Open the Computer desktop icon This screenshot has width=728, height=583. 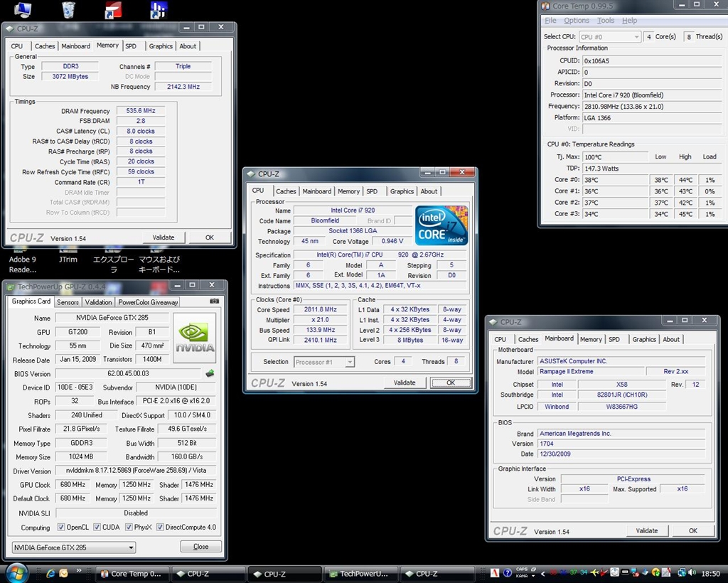pyautogui.click(x=23, y=10)
